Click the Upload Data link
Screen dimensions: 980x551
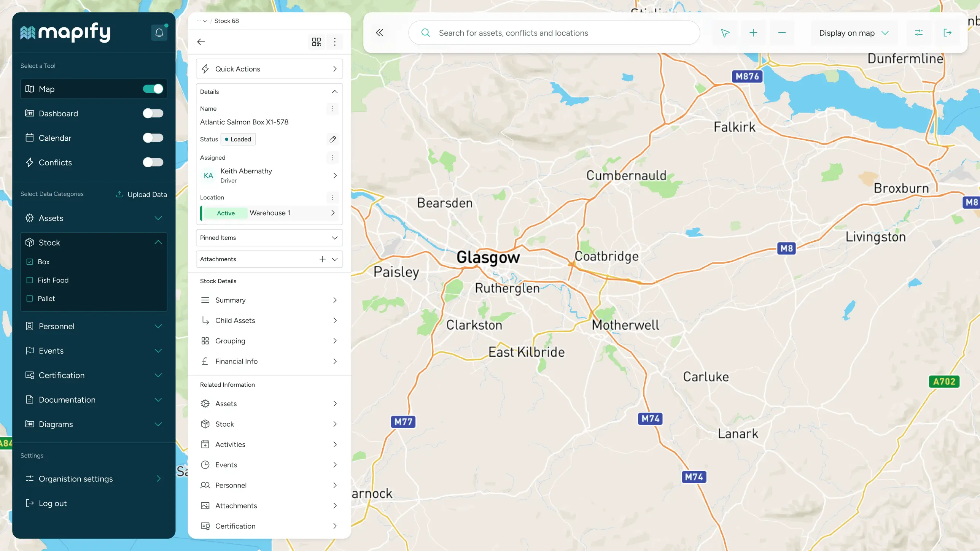(x=142, y=194)
